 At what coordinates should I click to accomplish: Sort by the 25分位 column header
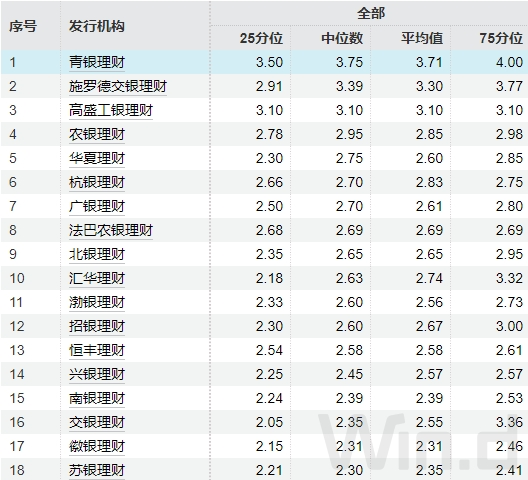[x=261, y=38]
